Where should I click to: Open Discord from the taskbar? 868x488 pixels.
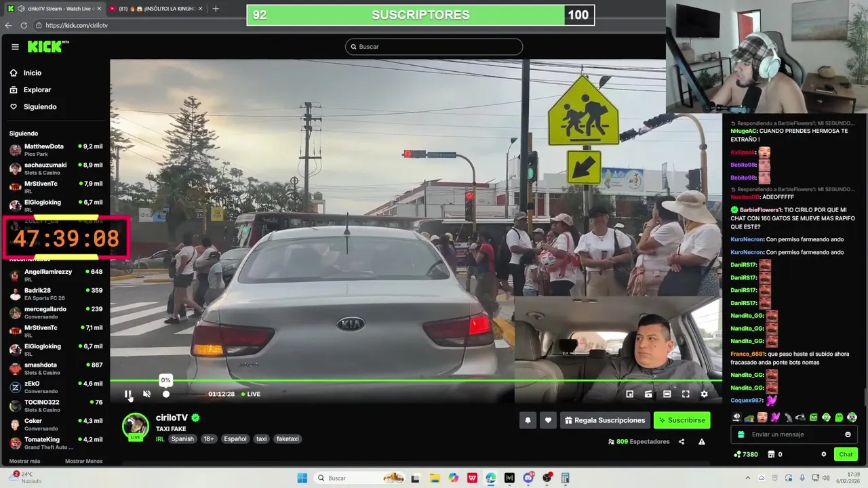[x=528, y=478]
